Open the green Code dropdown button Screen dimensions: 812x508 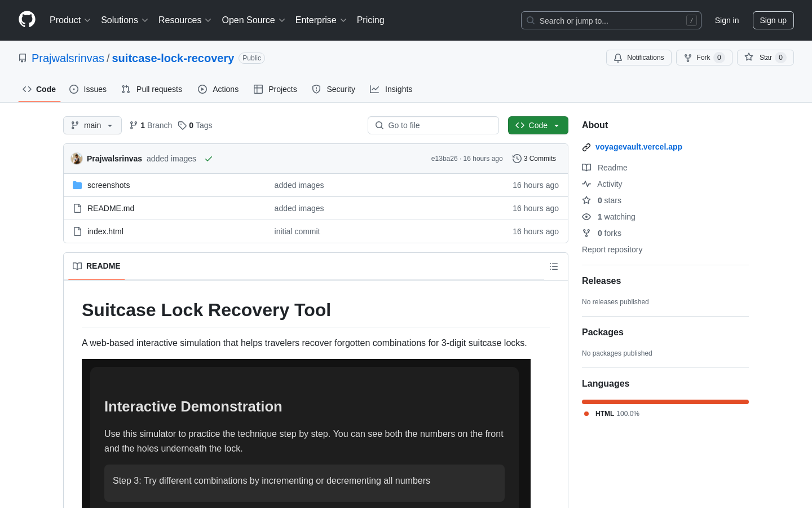[x=538, y=125]
